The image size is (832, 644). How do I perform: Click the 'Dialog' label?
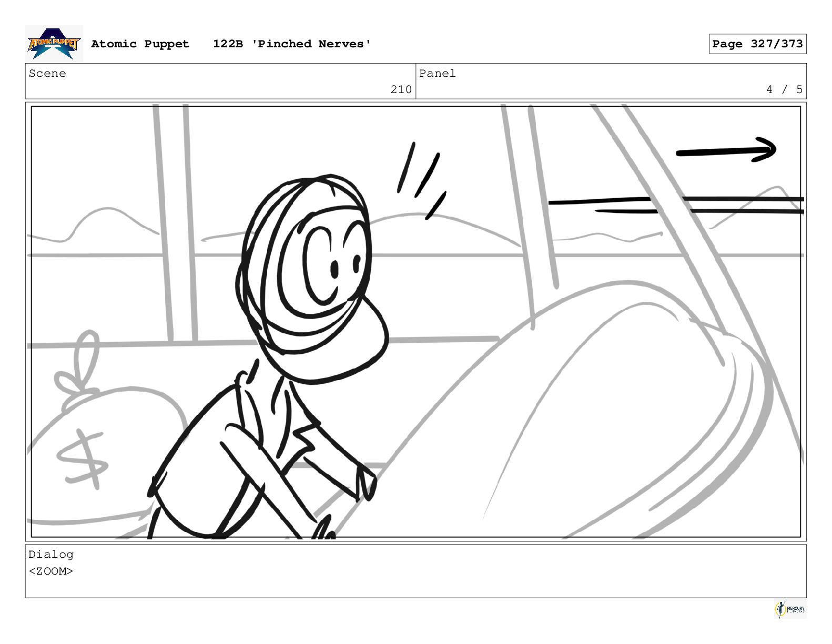click(x=51, y=555)
